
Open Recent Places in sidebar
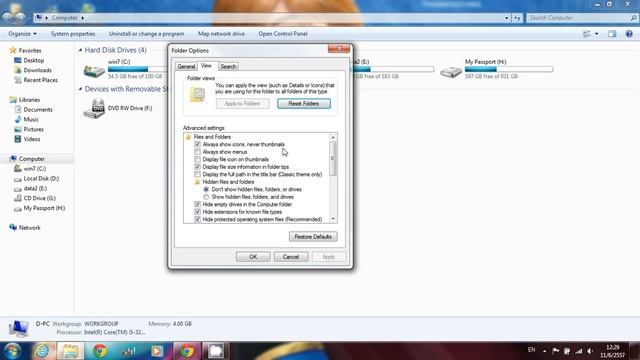coord(40,80)
